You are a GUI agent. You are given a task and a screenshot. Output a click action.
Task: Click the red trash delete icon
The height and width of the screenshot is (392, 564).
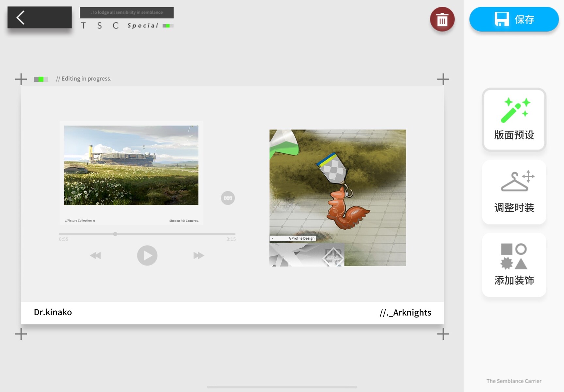442,20
